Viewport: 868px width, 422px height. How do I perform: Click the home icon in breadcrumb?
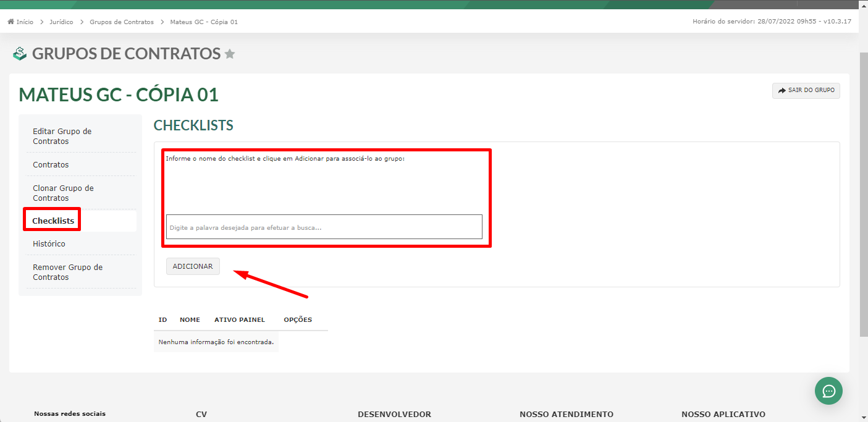coord(11,22)
